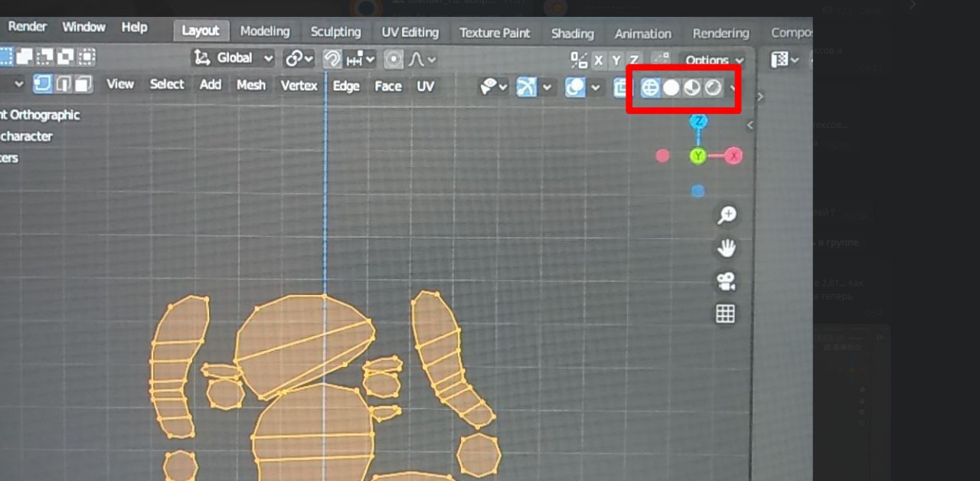Open the object mode dropdown arrow

click(x=19, y=83)
